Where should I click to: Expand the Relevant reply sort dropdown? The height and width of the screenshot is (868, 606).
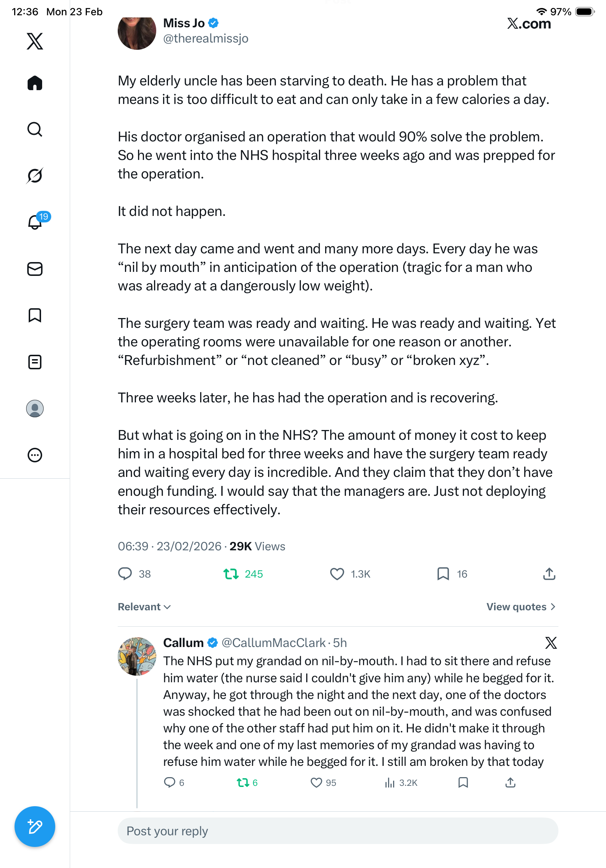[x=144, y=607]
